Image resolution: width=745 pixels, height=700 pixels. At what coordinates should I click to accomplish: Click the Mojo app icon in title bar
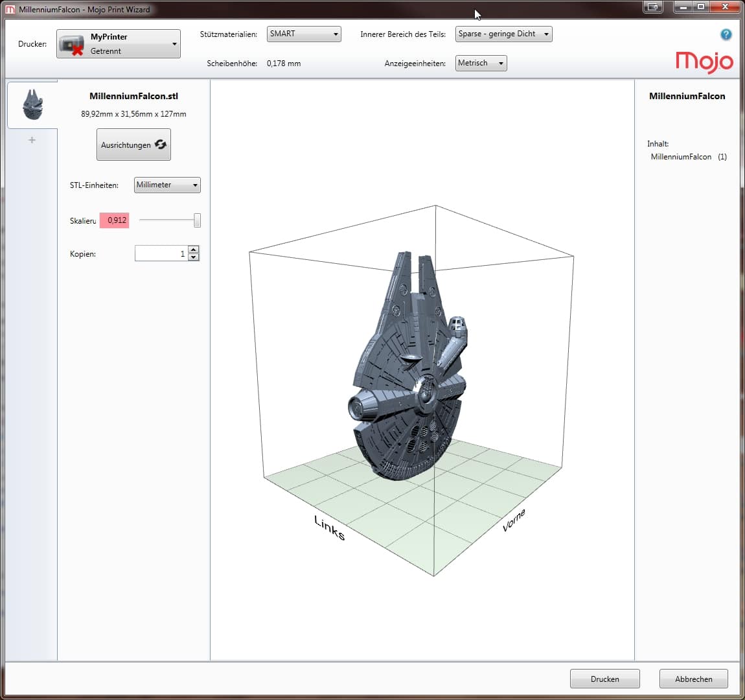(x=10, y=10)
